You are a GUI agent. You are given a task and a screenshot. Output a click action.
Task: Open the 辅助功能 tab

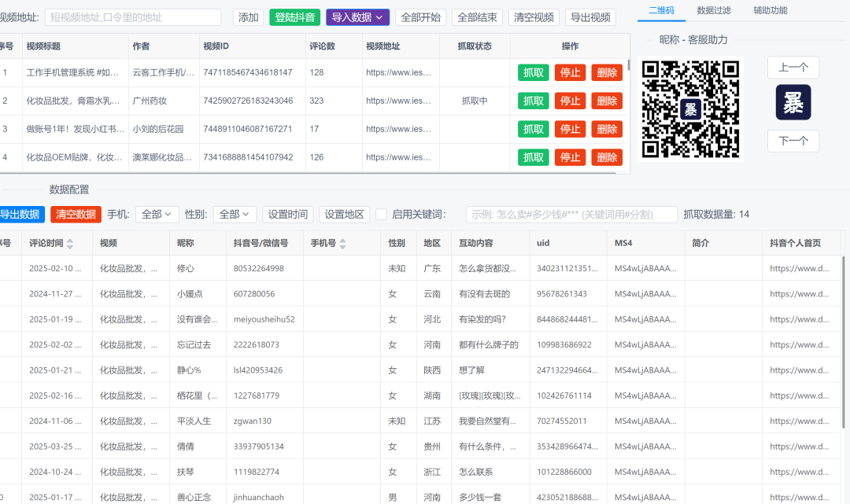(x=770, y=10)
